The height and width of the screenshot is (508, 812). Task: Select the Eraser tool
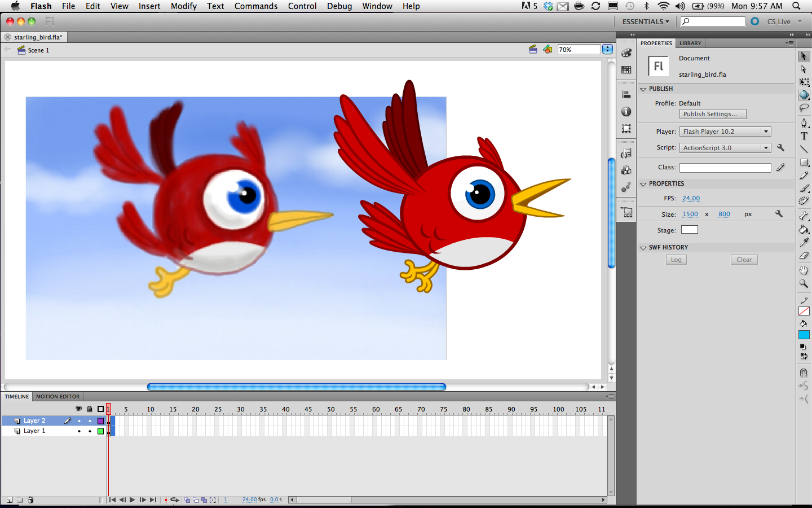pyautogui.click(x=804, y=255)
